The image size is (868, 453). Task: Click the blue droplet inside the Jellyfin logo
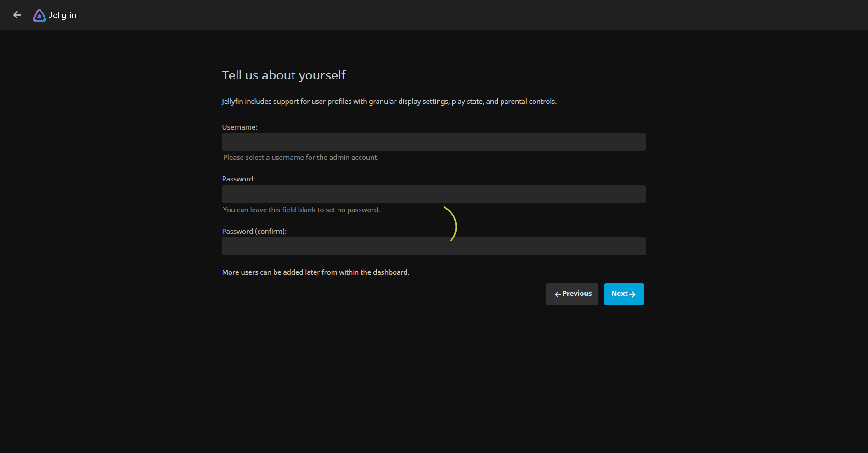point(39,16)
